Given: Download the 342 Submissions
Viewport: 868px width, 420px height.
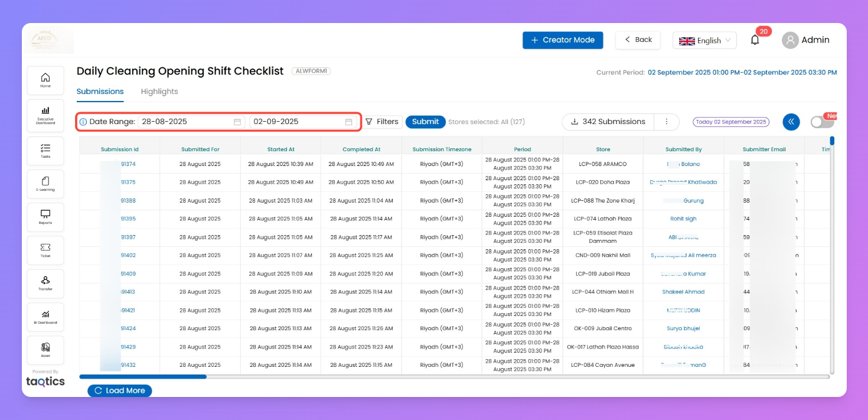Looking at the screenshot, I should pos(608,122).
